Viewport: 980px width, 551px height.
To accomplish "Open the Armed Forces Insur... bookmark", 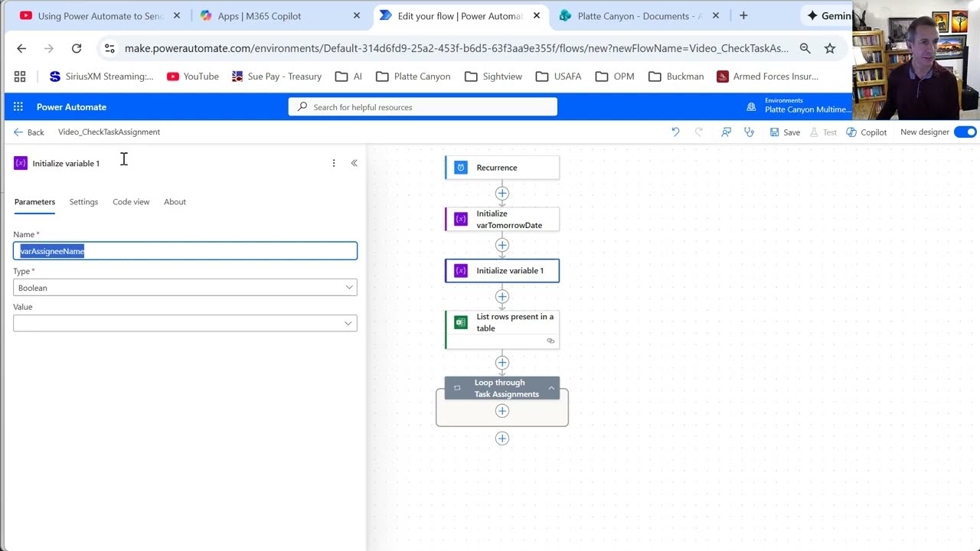I will pos(768,77).
